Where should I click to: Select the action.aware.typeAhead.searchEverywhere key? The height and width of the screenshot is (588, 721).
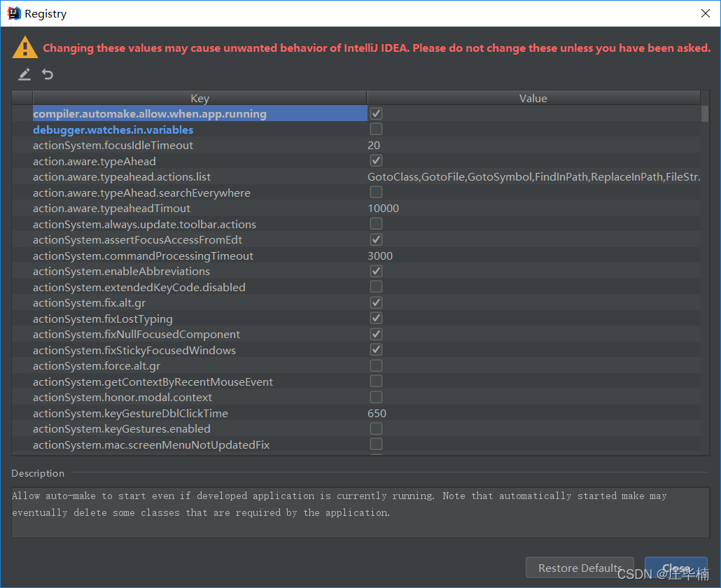141,192
